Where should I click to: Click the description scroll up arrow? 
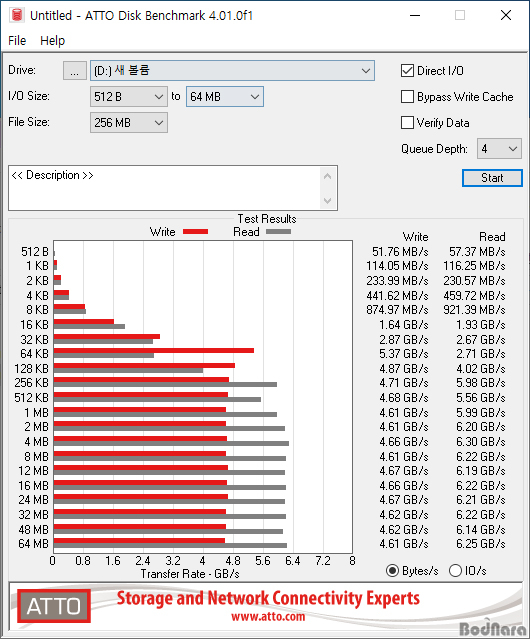point(328,176)
